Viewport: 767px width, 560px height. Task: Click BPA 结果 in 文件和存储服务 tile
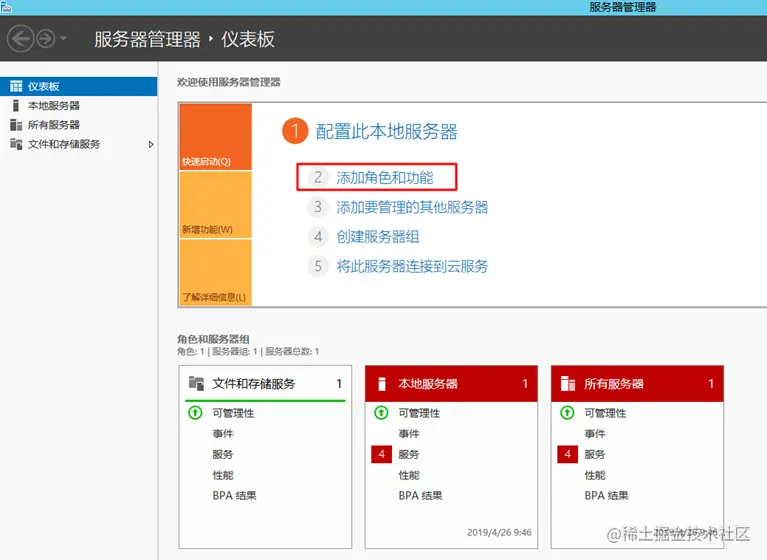tap(234, 495)
